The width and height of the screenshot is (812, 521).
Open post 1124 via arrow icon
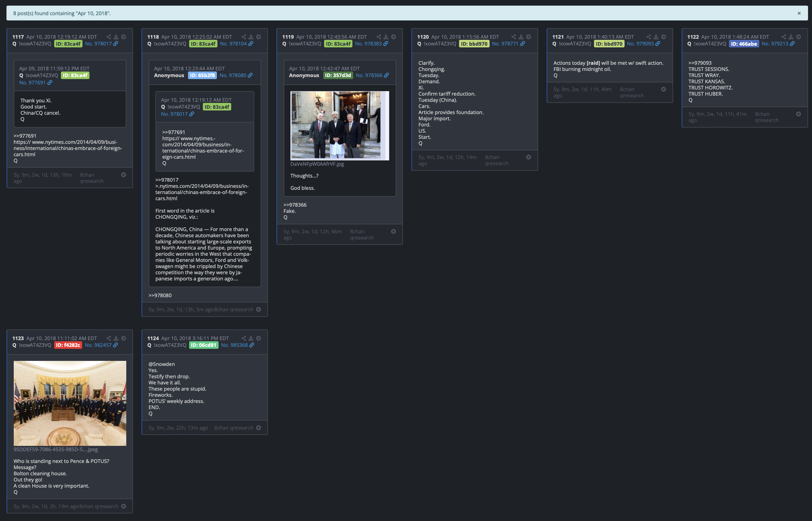[259, 338]
